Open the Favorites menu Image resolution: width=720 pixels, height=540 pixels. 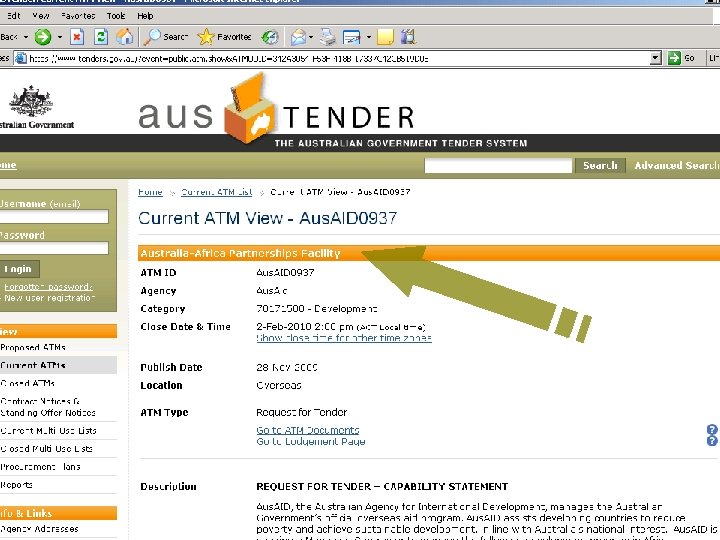pos(78,16)
